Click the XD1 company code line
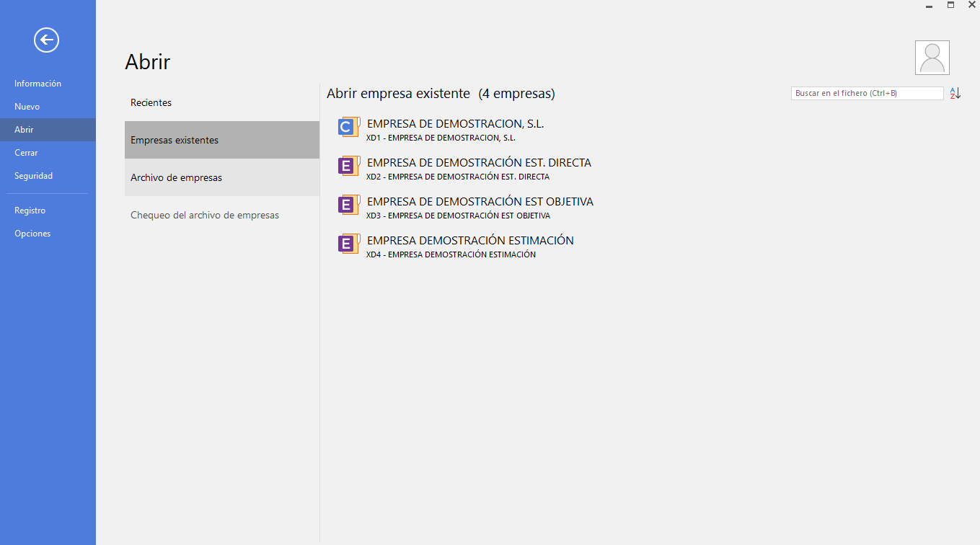The image size is (980, 545). click(x=441, y=138)
